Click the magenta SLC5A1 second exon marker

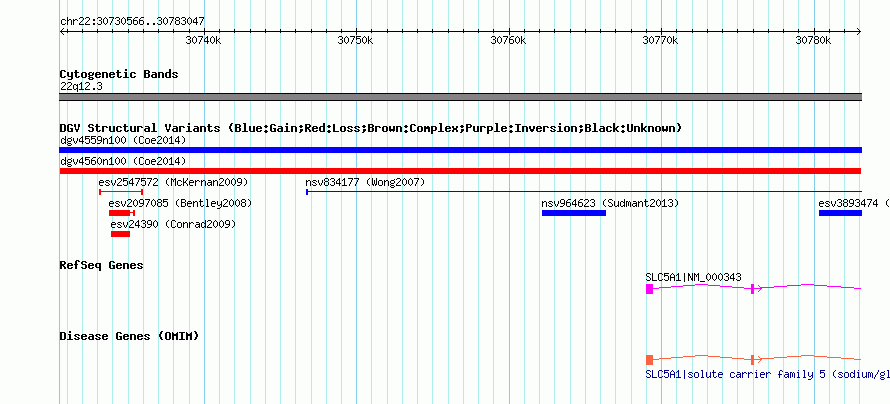tap(753, 289)
